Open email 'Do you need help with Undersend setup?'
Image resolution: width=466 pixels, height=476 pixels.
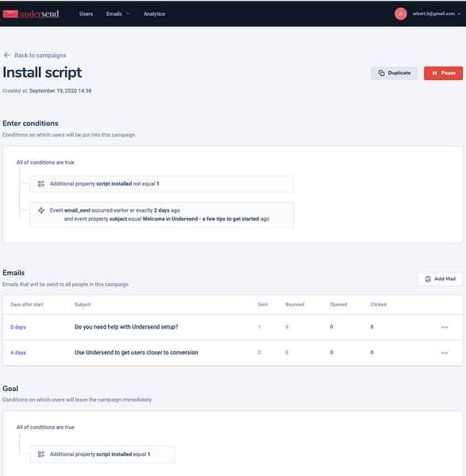(x=126, y=327)
